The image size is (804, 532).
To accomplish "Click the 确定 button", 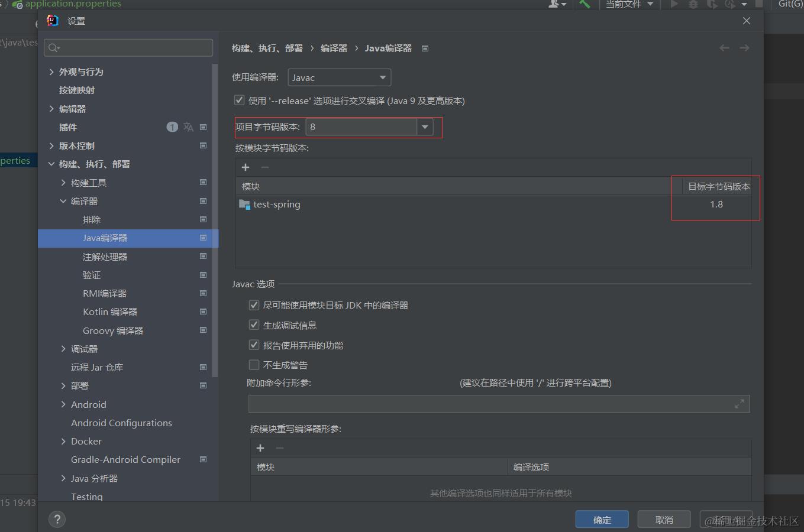I will point(602,520).
